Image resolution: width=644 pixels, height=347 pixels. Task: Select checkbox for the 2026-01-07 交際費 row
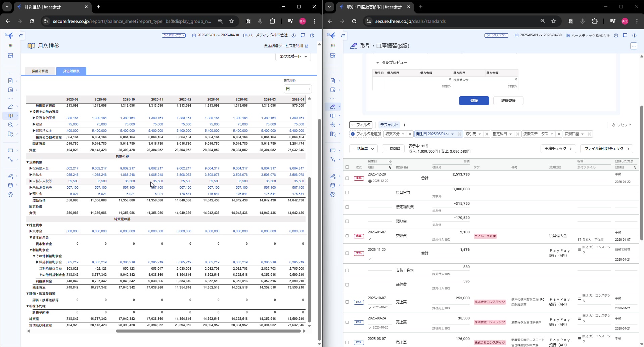347,236
